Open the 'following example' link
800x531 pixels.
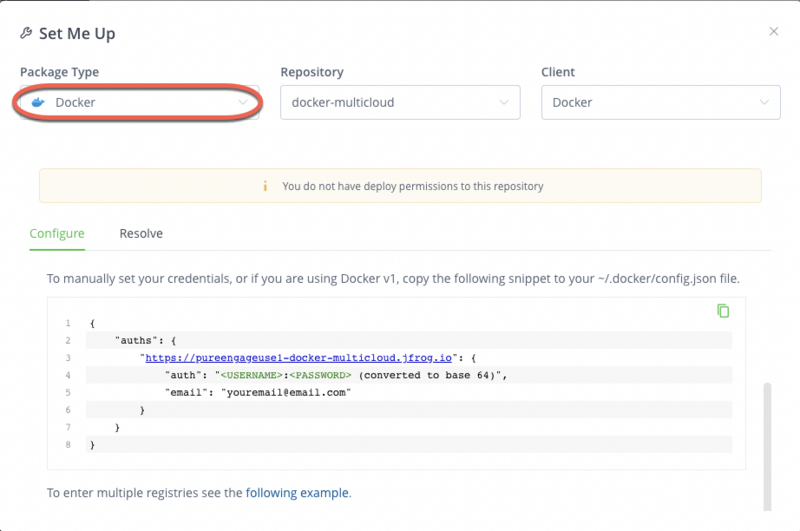[x=297, y=493]
